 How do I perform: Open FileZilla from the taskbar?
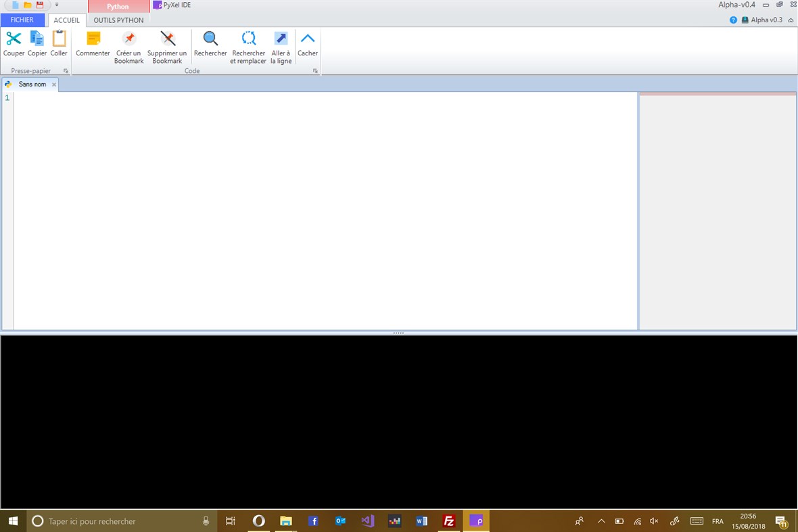click(448, 521)
